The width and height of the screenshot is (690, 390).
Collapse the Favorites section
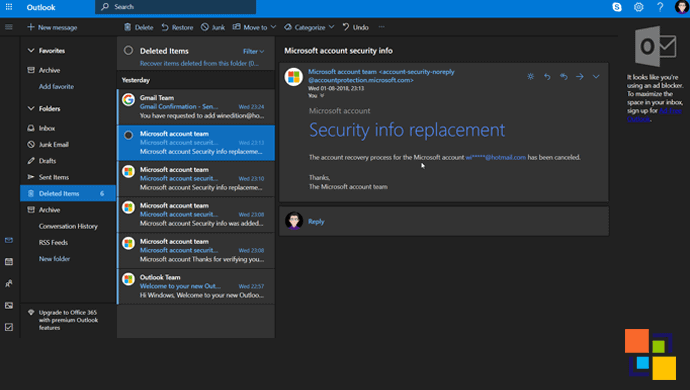click(31, 51)
